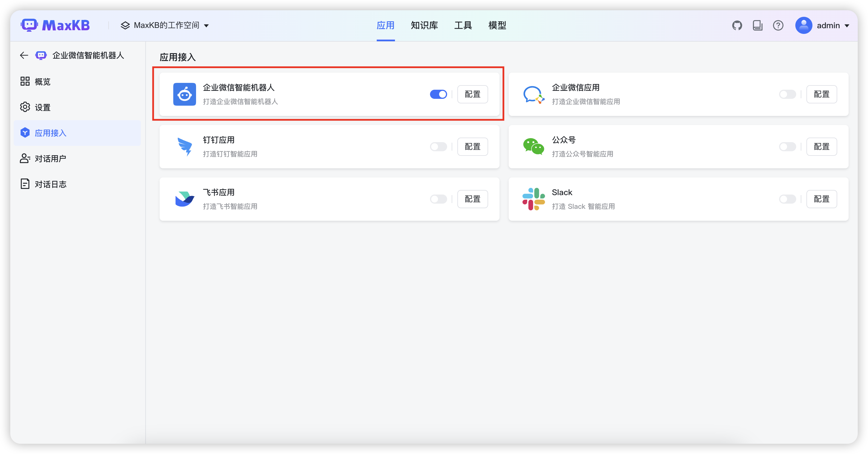Open the admin account dropdown arrow
The image size is (868, 454).
(x=847, y=26)
